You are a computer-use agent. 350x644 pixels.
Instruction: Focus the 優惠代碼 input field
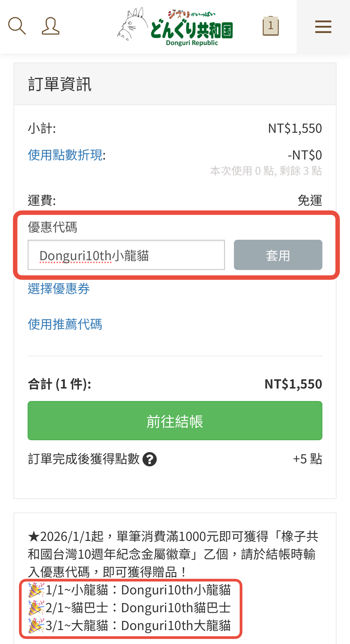pos(126,255)
